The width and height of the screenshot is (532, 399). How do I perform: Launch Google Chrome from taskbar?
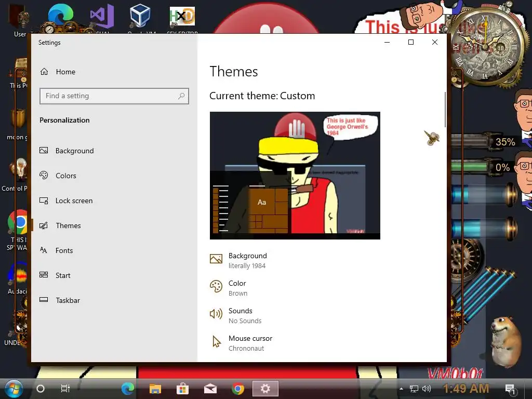coord(238,389)
